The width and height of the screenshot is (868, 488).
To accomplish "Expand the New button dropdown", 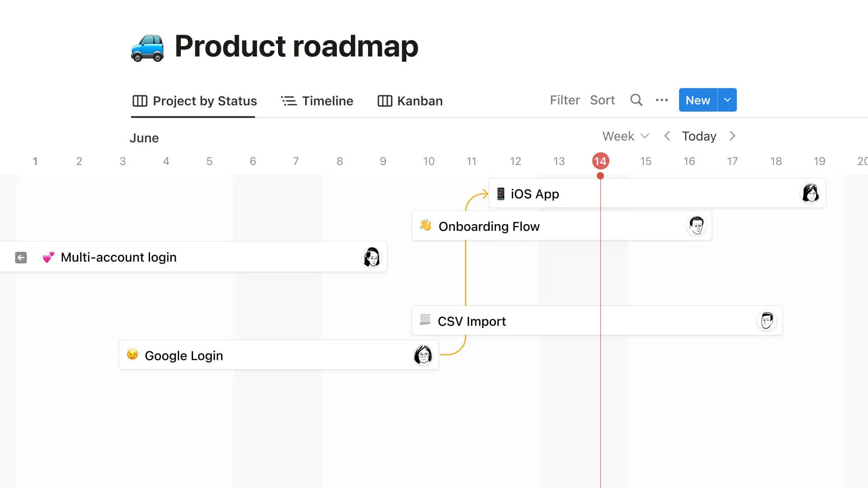I will 727,100.
